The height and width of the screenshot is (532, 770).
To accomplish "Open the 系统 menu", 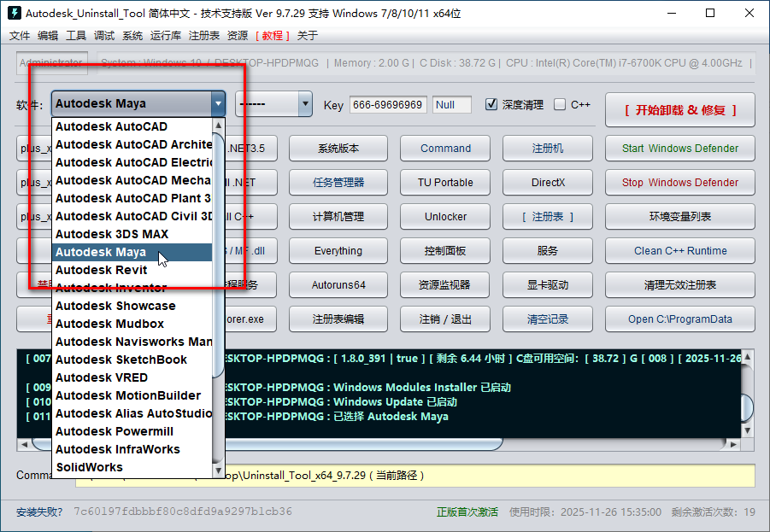I will 132,35.
